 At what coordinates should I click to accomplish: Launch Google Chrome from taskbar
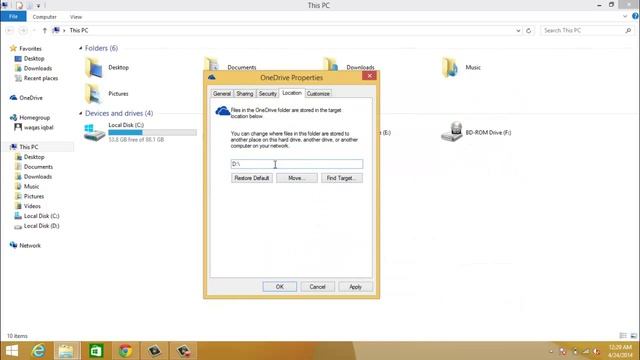coord(125,351)
